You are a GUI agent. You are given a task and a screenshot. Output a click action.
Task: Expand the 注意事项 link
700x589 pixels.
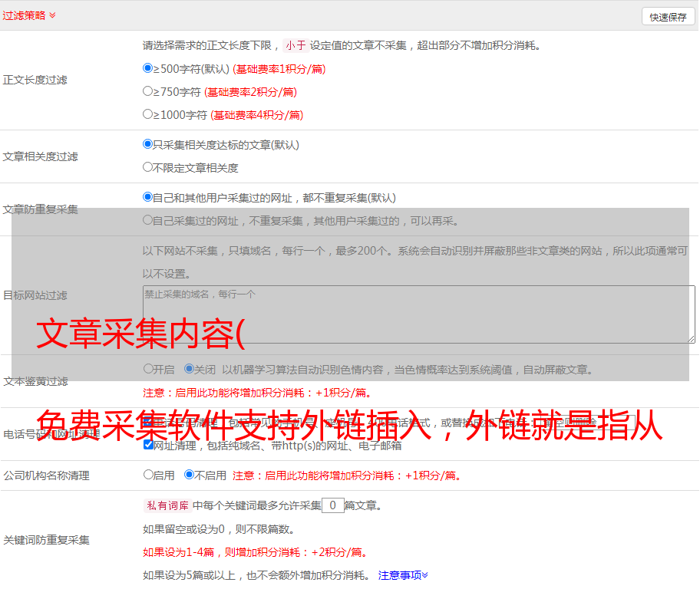[403, 574]
